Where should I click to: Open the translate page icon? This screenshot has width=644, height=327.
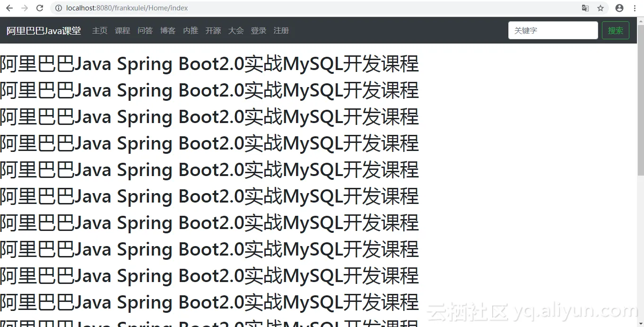[585, 8]
